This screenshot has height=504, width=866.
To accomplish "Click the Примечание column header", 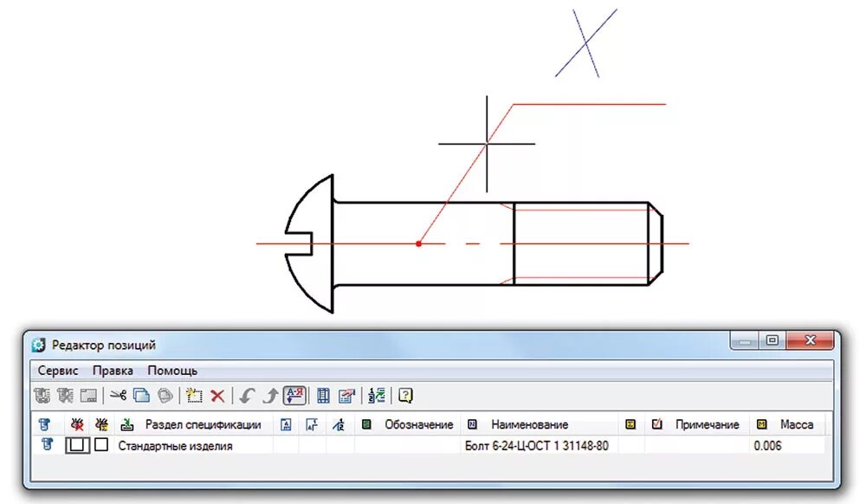I will pos(707,424).
